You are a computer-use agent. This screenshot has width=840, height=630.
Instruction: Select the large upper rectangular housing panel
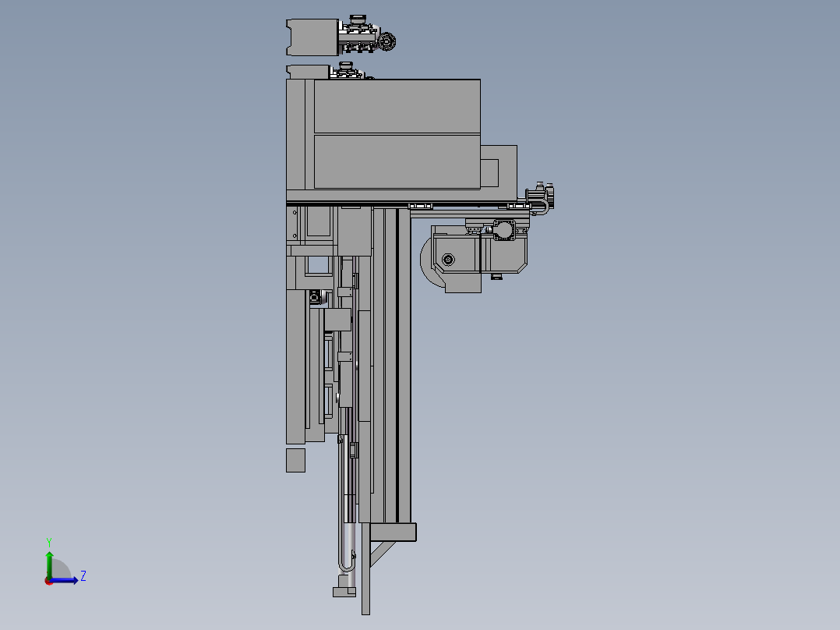pos(397,106)
